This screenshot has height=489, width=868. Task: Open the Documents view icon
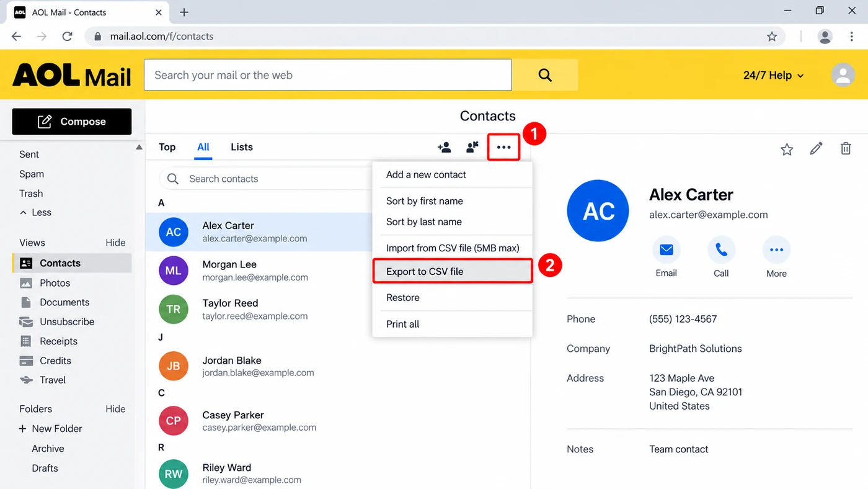pos(26,302)
